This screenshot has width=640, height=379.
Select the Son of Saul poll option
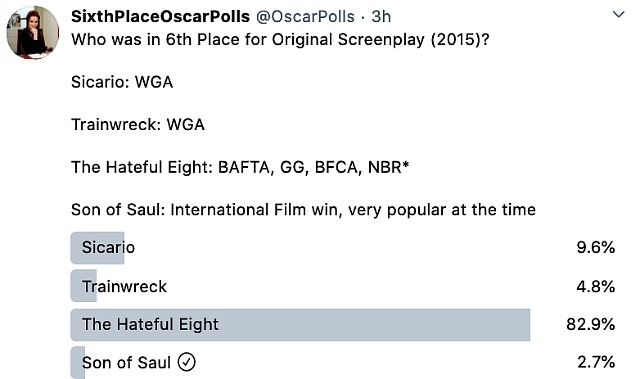pyautogui.click(x=343, y=362)
